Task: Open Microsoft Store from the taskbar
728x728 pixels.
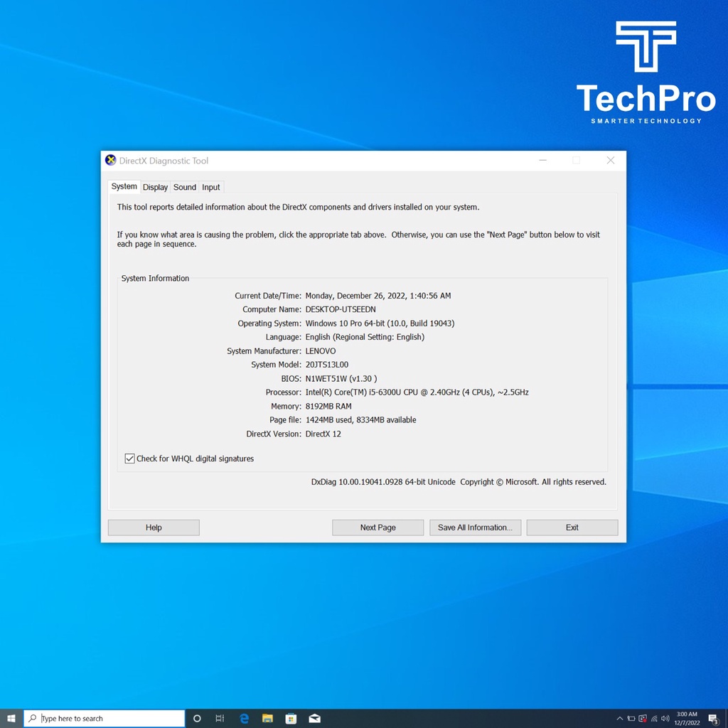Action: 291,718
